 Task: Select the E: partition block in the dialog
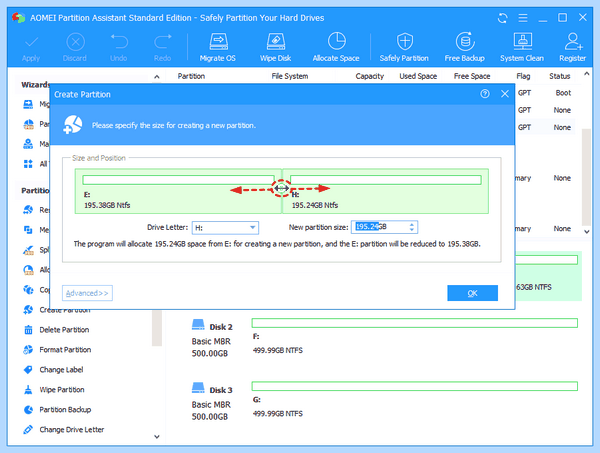[178, 191]
